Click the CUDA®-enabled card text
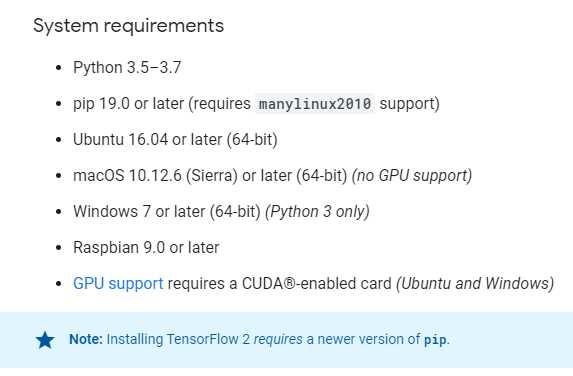Image resolution: width=573 pixels, height=376 pixels. pos(316,284)
